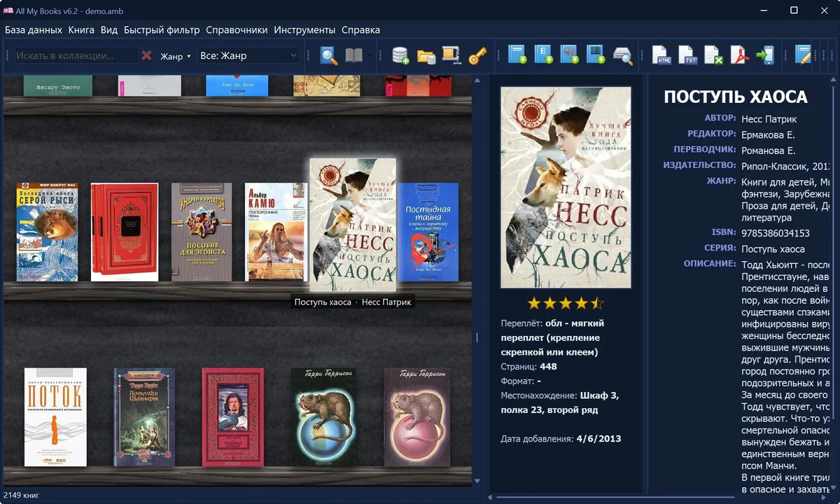The image size is (840, 504).
Task: Open the Справочники menu
Action: coord(237,30)
